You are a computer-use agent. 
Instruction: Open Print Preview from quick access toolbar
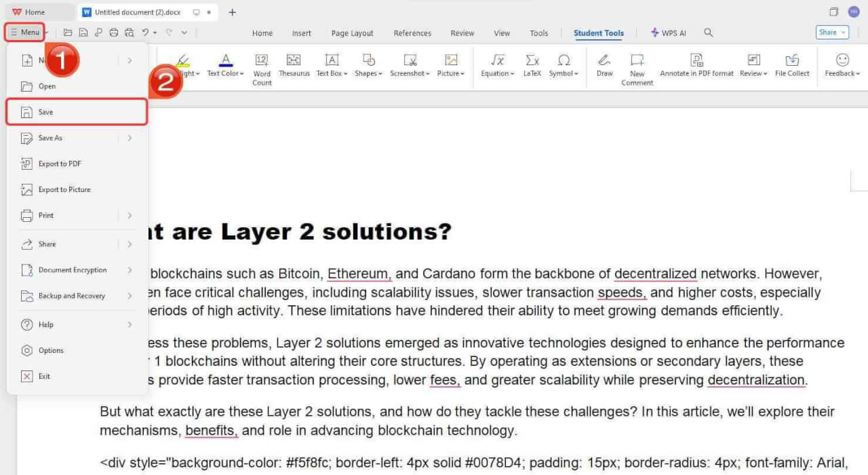pyautogui.click(x=130, y=32)
